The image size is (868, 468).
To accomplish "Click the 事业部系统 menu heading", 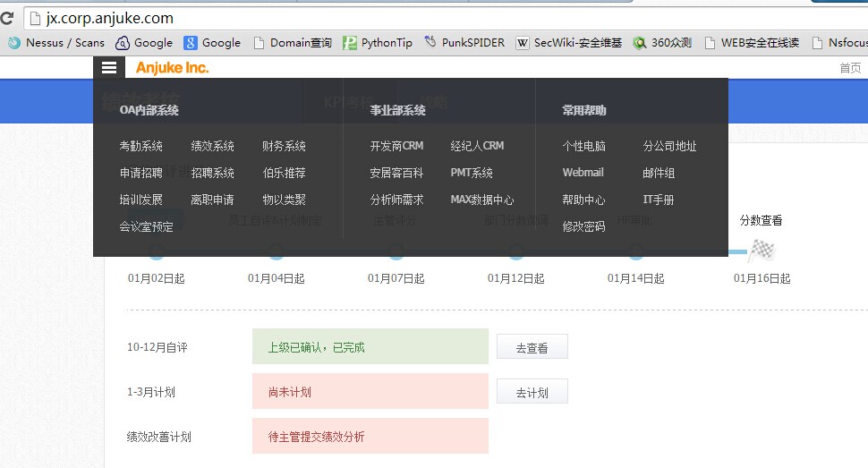I will tap(397, 110).
